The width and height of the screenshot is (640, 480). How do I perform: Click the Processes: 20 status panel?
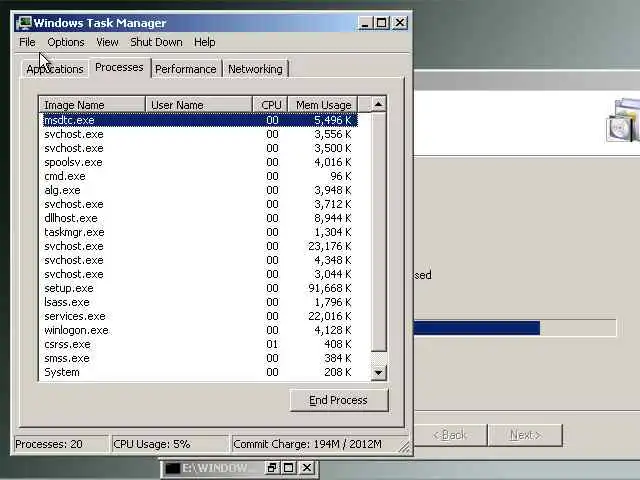click(x=60, y=444)
